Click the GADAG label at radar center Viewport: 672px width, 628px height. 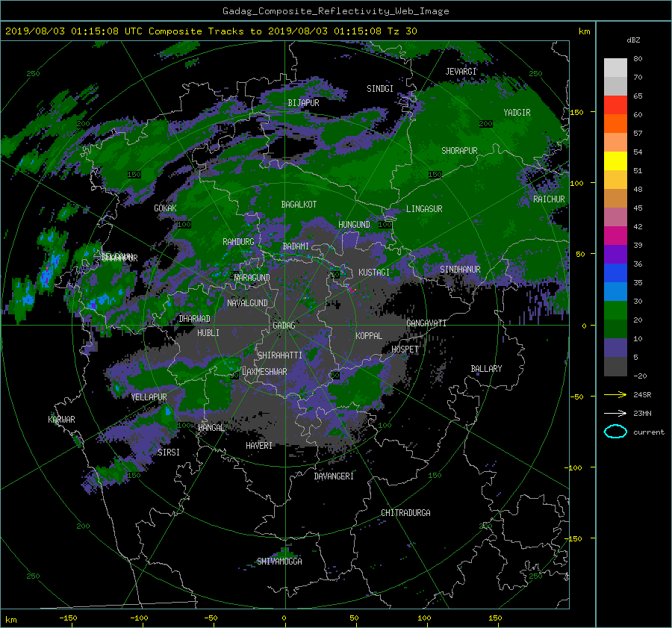point(284,326)
